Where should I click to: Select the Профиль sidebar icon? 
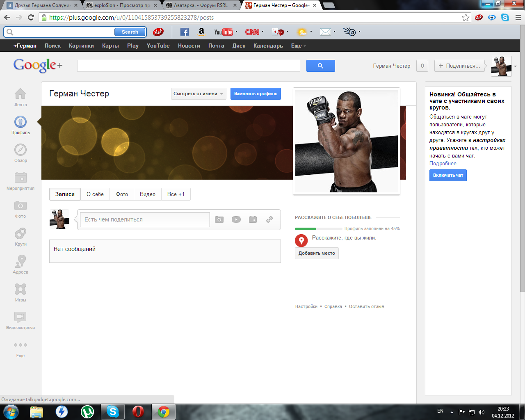click(21, 122)
